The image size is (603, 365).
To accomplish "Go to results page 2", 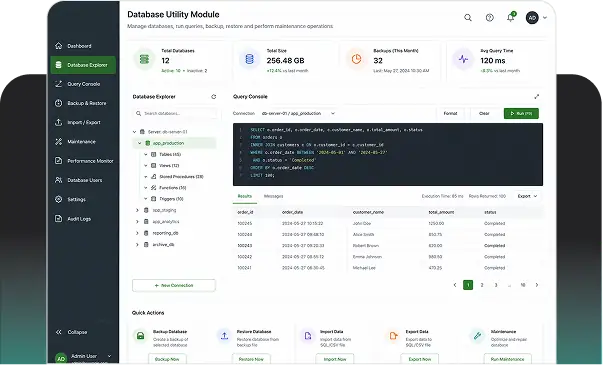I will [482, 285].
